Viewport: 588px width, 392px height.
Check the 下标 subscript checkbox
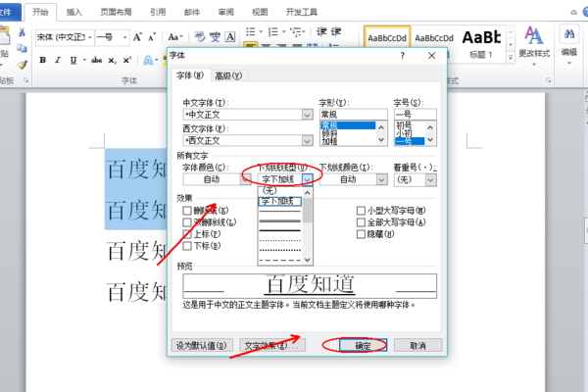[x=187, y=246]
